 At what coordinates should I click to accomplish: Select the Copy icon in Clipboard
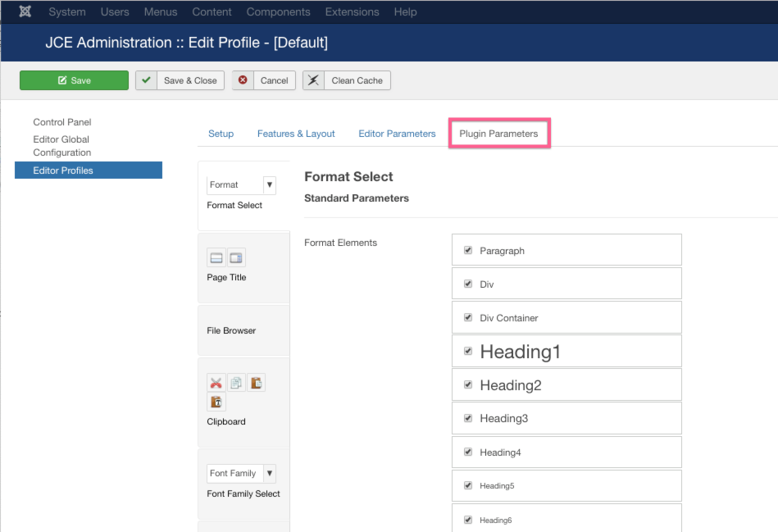click(x=236, y=383)
